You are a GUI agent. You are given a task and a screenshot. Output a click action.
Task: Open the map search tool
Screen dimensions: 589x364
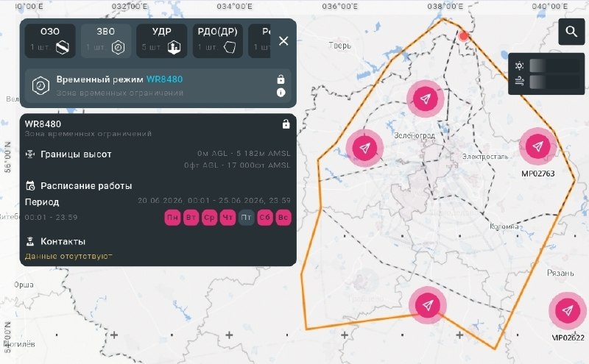571,32
